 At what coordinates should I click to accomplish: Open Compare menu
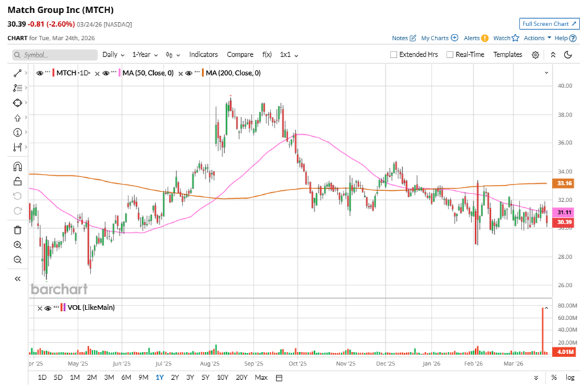tap(240, 54)
